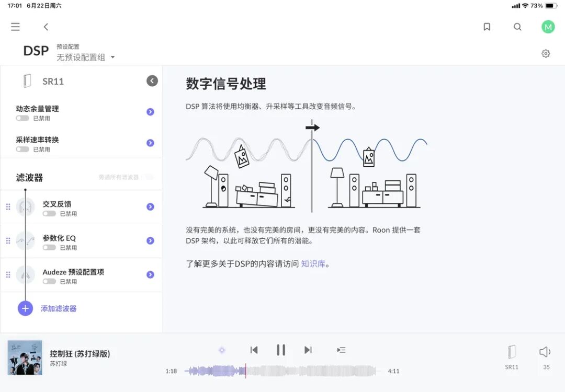
Task: Click the artist name 苏打绿
Action: [59, 364]
